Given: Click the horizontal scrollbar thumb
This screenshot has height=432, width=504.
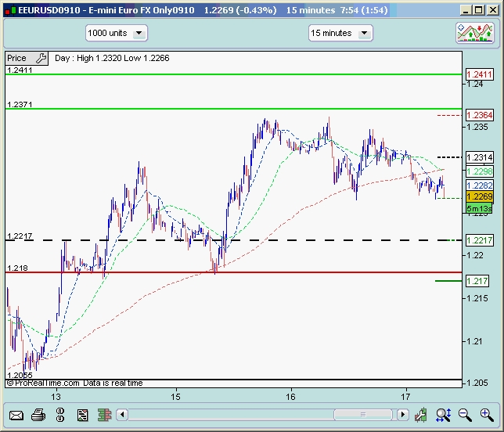Looking at the screenshot, I should pyautogui.click(x=362, y=414).
